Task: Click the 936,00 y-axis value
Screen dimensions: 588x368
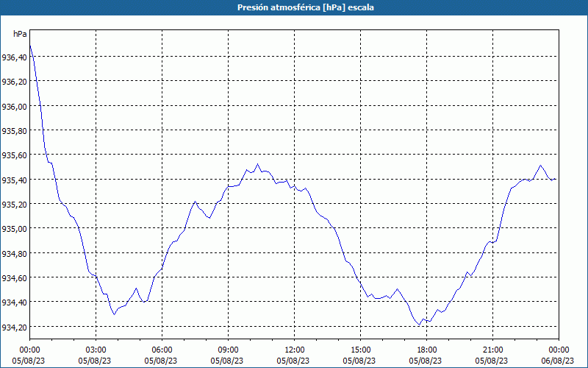Action: tap(14, 106)
